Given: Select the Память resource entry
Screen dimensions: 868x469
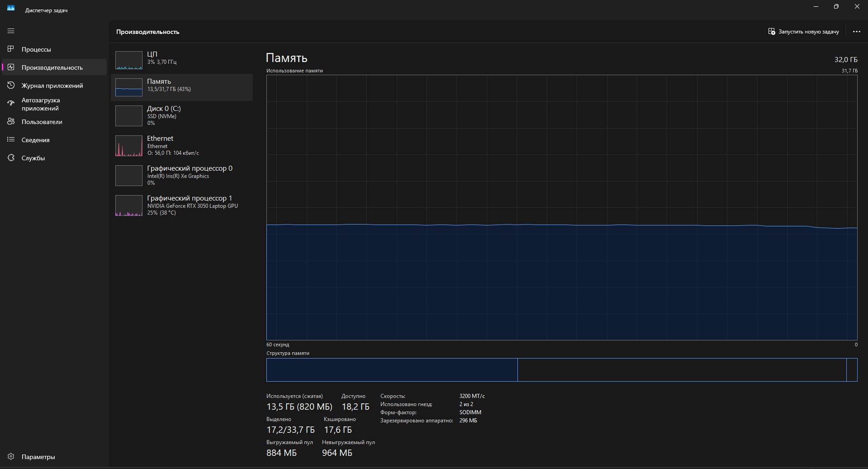Looking at the screenshot, I should pos(181,87).
